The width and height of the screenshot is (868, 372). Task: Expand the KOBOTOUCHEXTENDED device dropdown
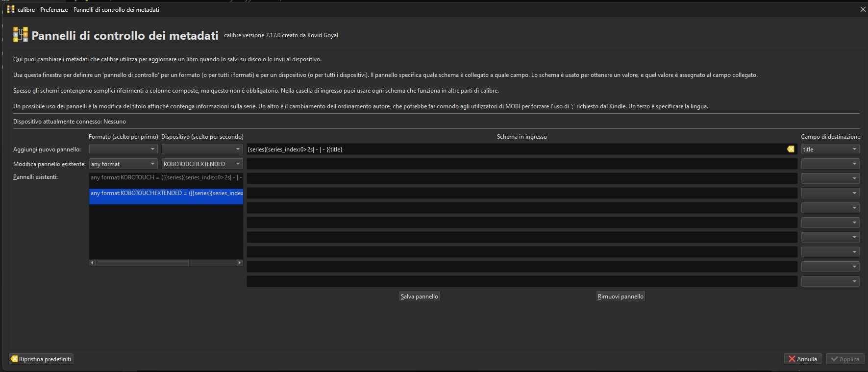click(x=202, y=164)
